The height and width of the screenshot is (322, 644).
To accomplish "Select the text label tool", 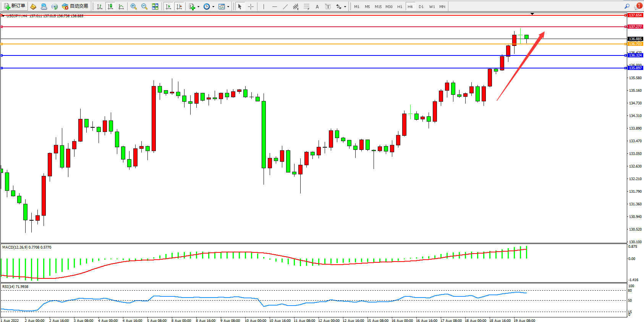I will [328, 7].
